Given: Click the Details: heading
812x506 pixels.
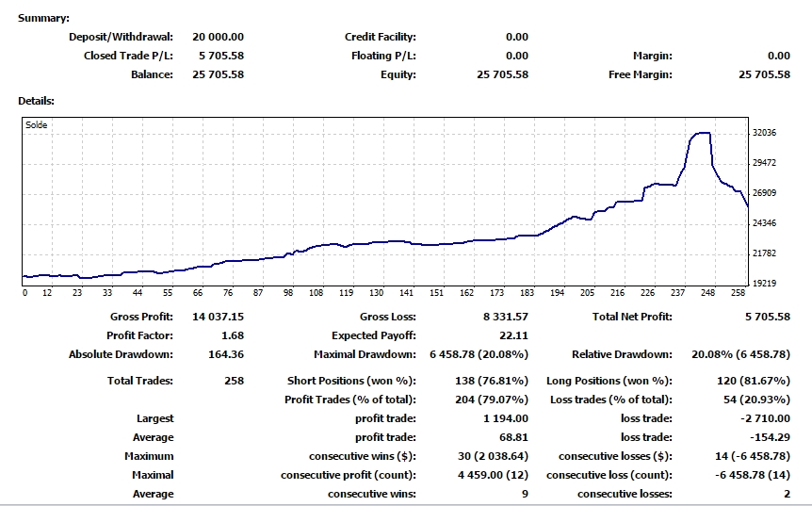Looking at the screenshot, I should coord(36,101).
